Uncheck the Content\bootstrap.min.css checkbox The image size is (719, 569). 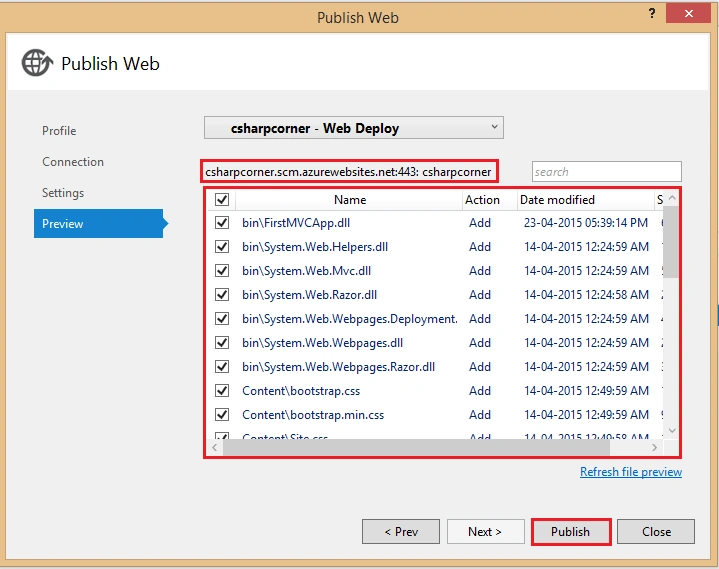coord(222,414)
